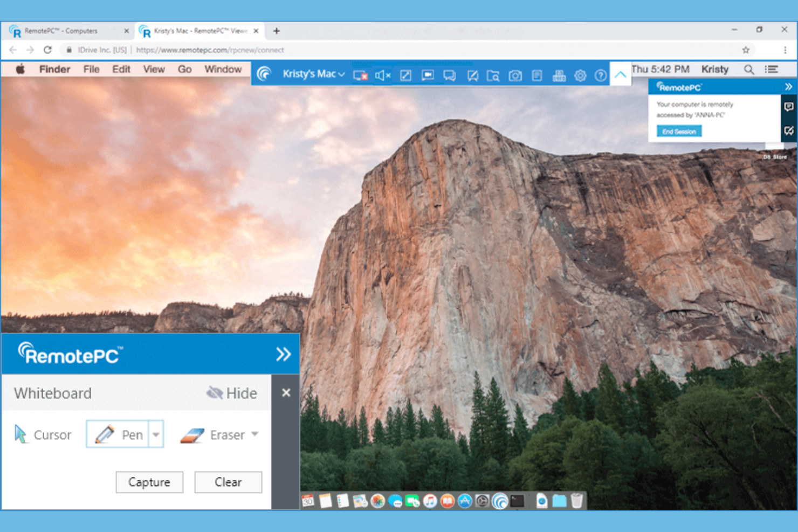Open the chat icon in the RemotePC toolbar

[450, 75]
